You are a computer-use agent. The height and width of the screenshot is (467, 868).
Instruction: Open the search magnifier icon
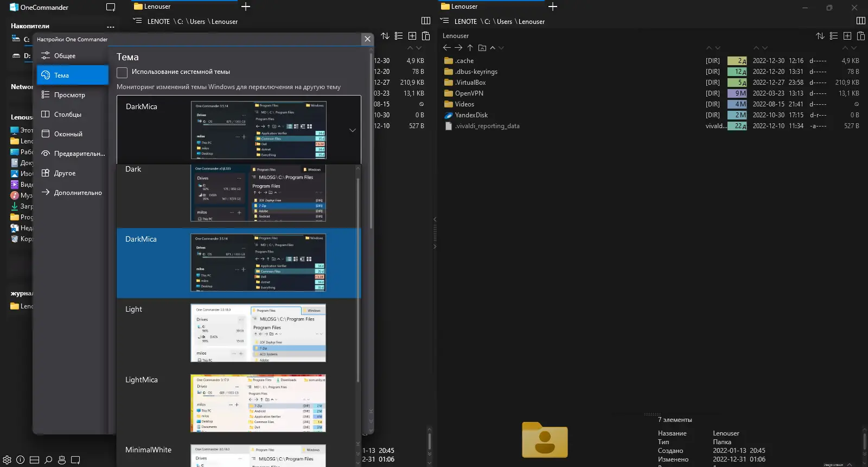tap(48, 460)
